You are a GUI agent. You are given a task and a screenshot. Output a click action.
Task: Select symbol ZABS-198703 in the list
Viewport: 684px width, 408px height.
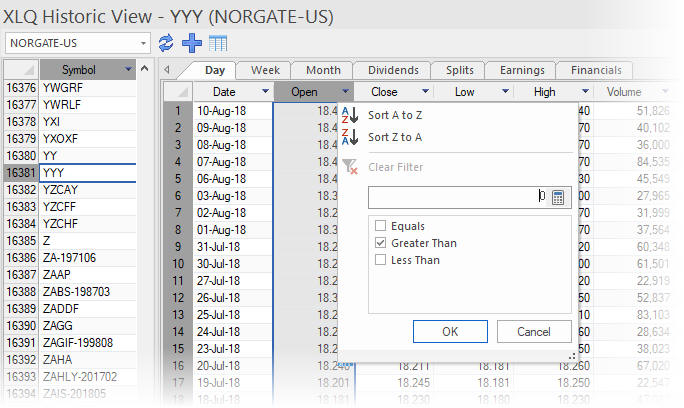click(87, 291)
